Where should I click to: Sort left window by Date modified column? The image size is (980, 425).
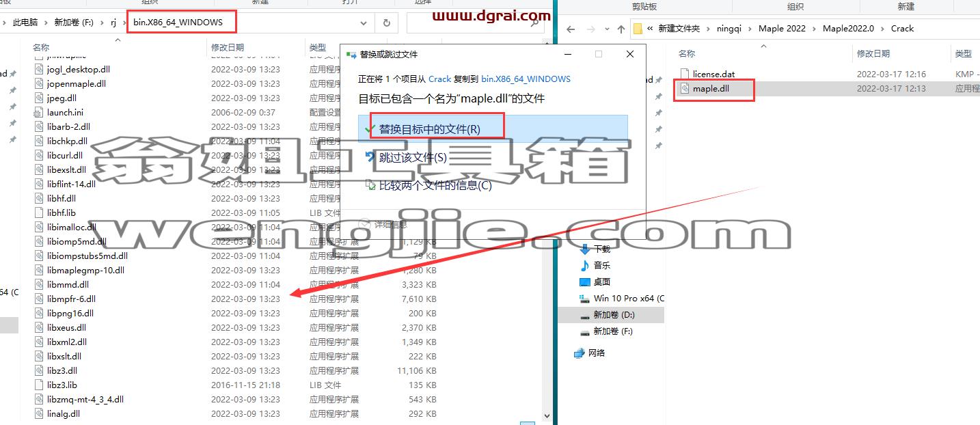tap(228, 48)
